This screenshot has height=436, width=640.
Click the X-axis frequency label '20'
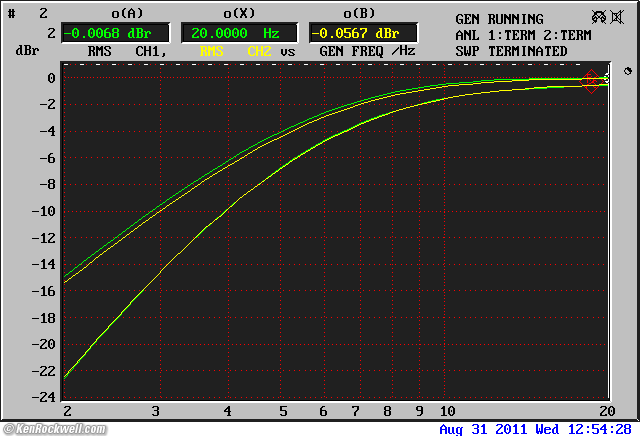pyautogui.click(x=607, y=411)
